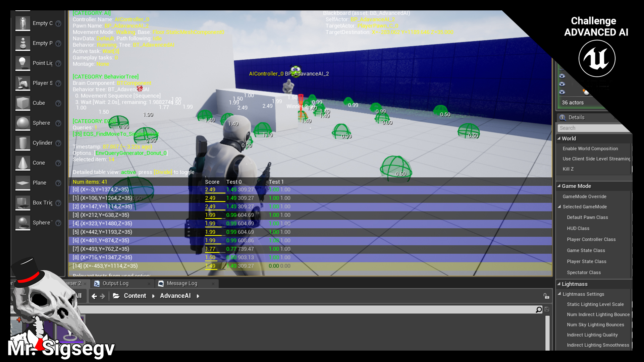Select the Sphere actor icon
This screenshot has height=362, width=644.
coord(22,123)
